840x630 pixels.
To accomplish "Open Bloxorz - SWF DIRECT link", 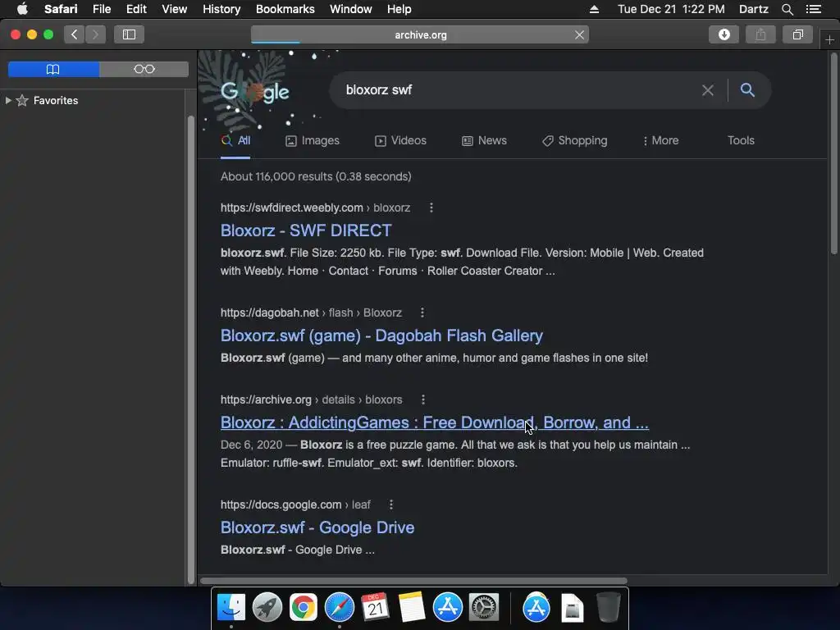I will point(306,231).
